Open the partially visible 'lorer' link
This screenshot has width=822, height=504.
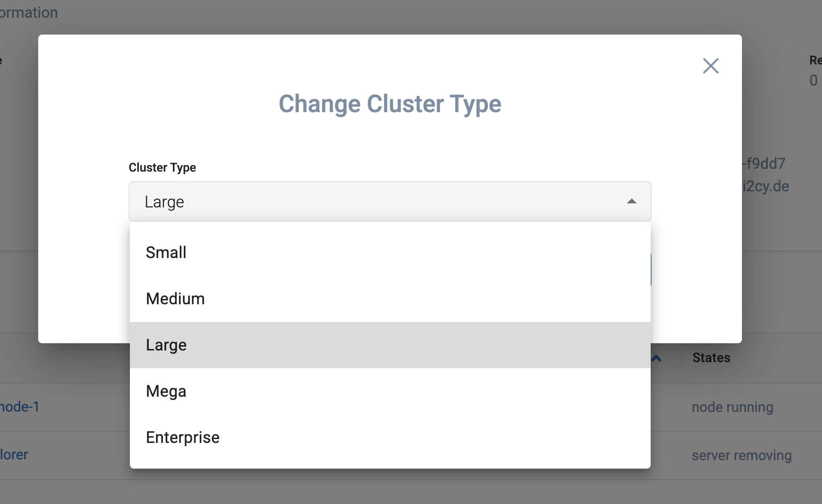pos(14,455)
